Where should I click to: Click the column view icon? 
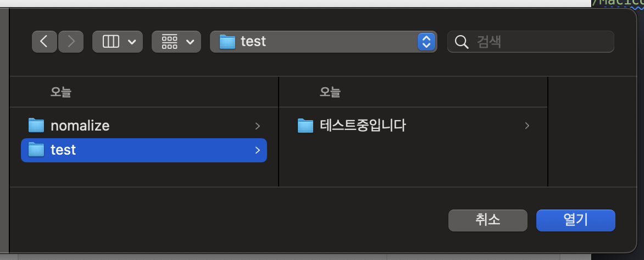(111, 42)
